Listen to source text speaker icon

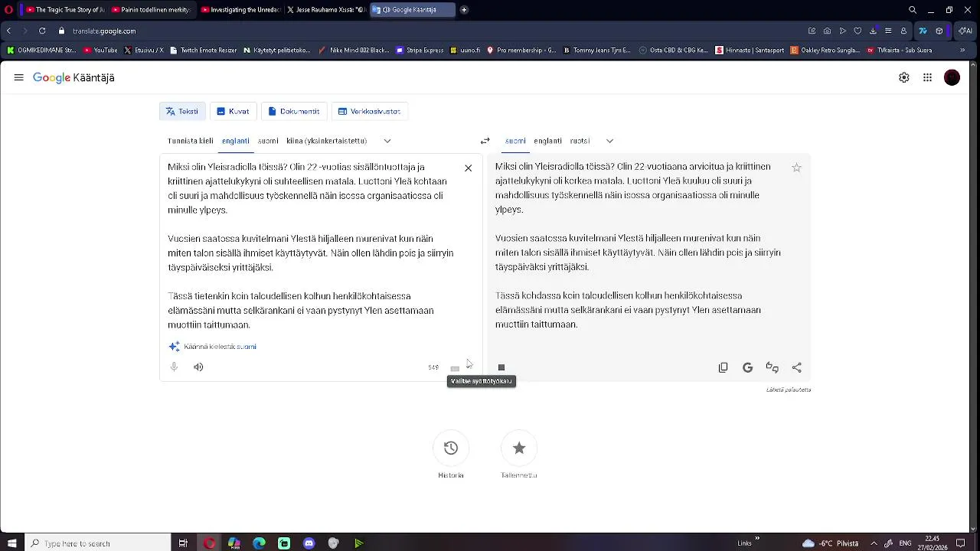coord(198,367)
